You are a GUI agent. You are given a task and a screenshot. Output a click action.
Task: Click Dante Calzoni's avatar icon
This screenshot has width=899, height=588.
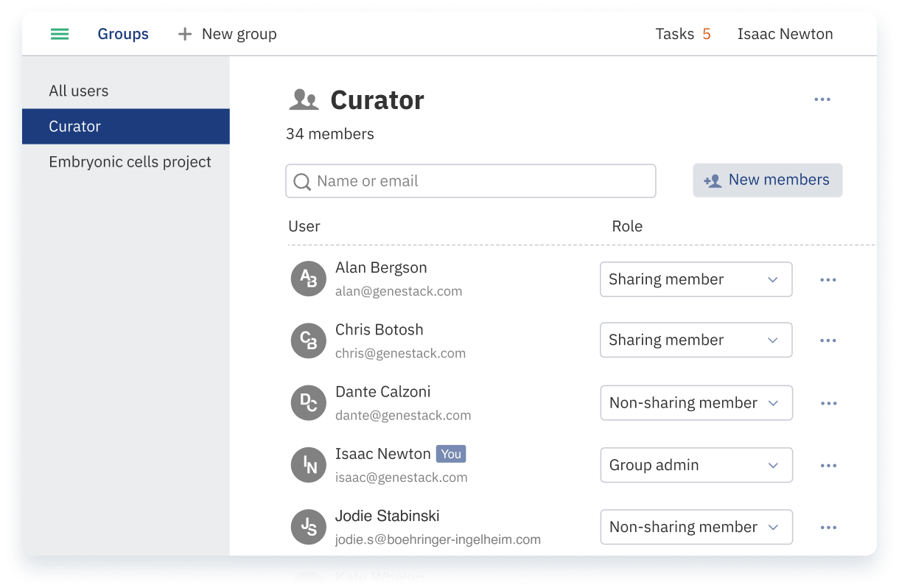(308, 402)
